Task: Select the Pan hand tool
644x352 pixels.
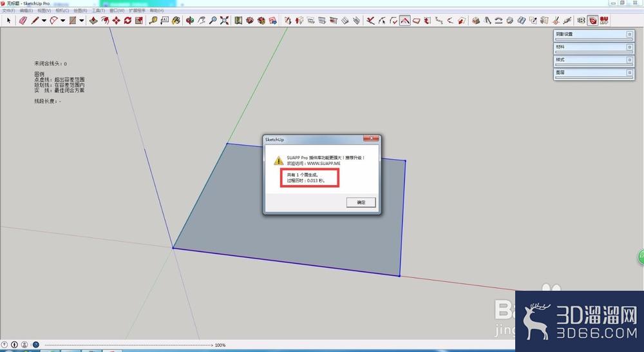Action: (x=201, y=20)
